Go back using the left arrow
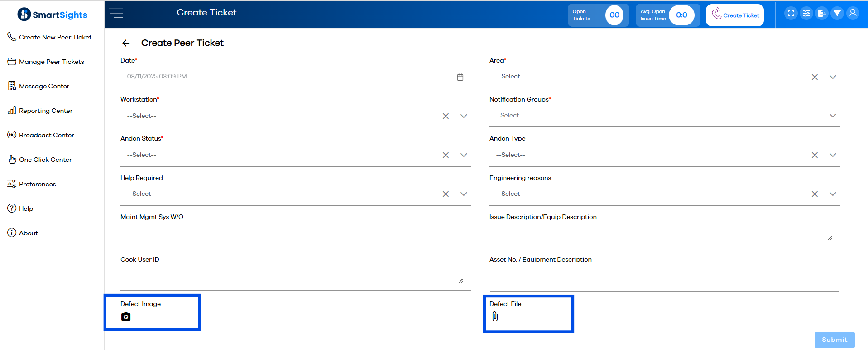Screen dimensions: 868x350 pyautogui.click(x=126, y=43)
